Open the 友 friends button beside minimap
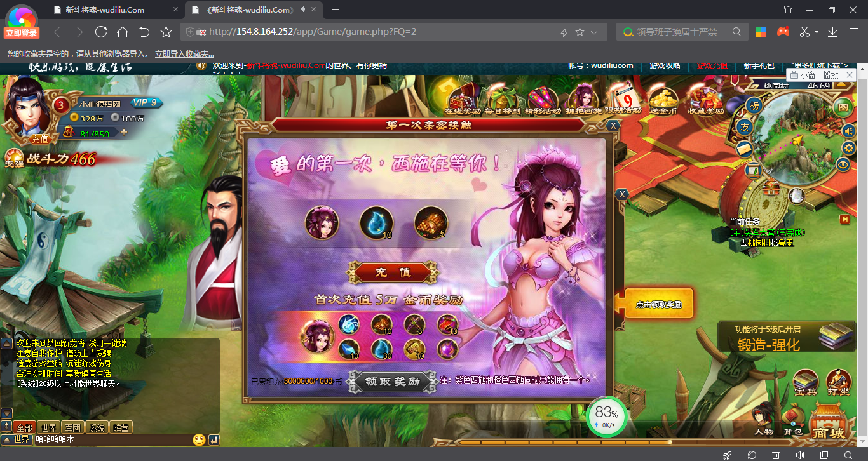 coord(746,128)
